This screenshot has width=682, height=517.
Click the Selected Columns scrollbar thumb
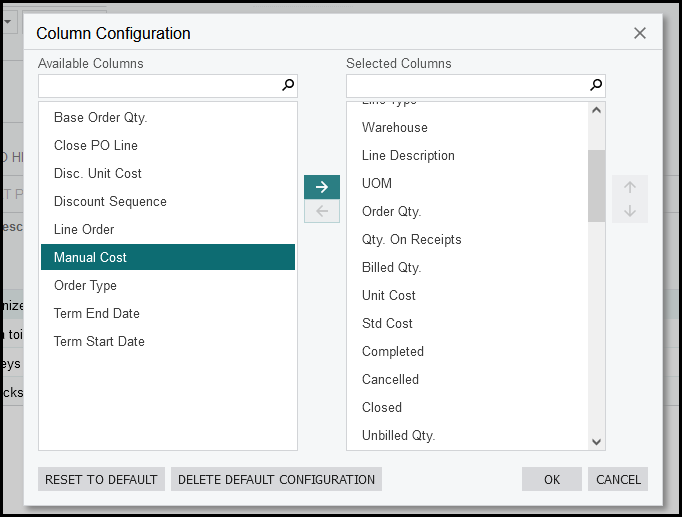pos(596,185)
